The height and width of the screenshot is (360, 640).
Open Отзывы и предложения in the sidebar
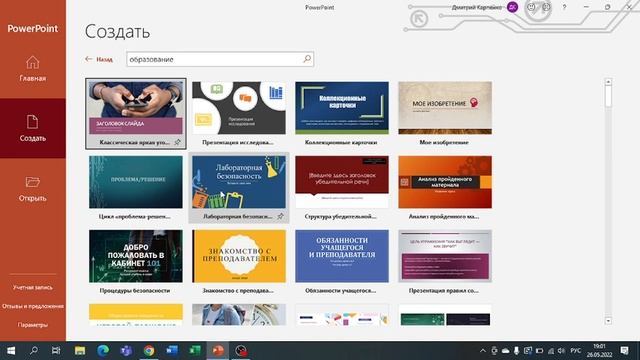(x=33, y=306)
